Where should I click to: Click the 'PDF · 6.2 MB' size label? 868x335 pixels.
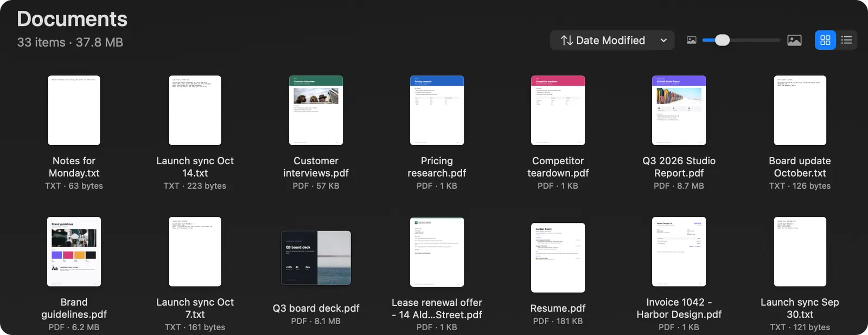74,327
